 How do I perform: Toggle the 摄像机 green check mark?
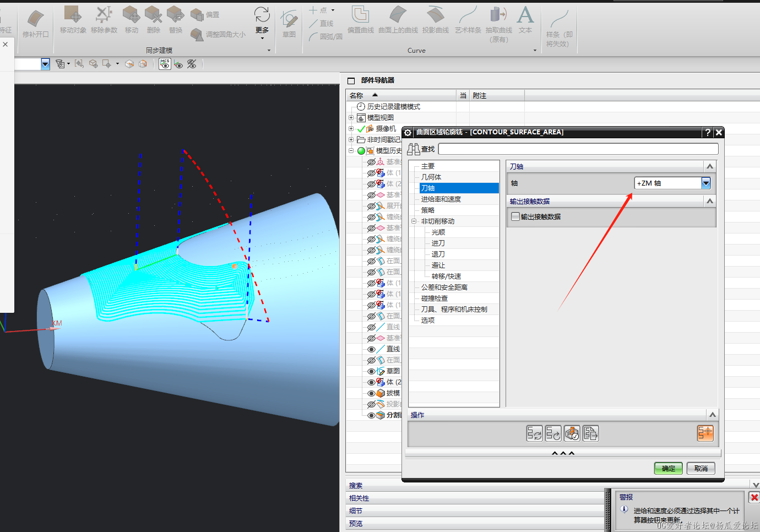tap(361, 129)
